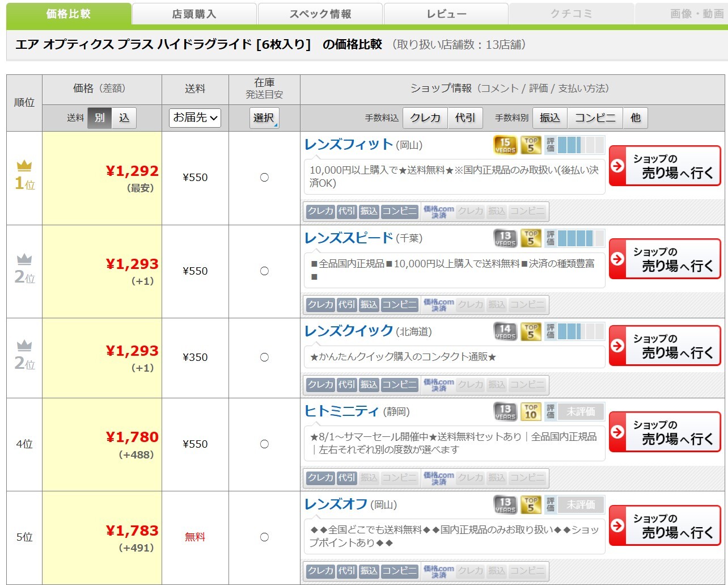The width and height of the screenshot is (728, 585).
Task: Open the 在庫 選択 dropdown
Action: [264, 117]
